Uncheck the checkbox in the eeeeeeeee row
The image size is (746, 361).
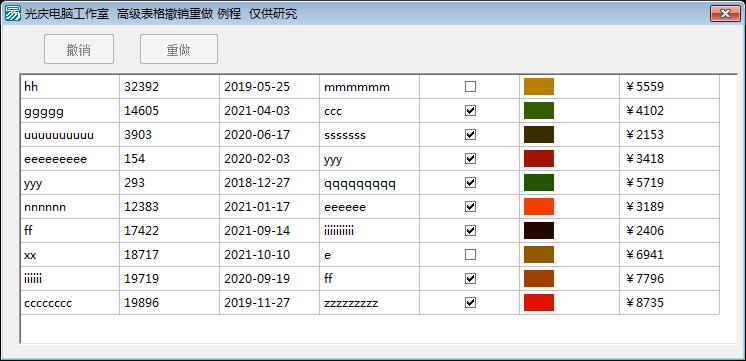click(470, 158)
